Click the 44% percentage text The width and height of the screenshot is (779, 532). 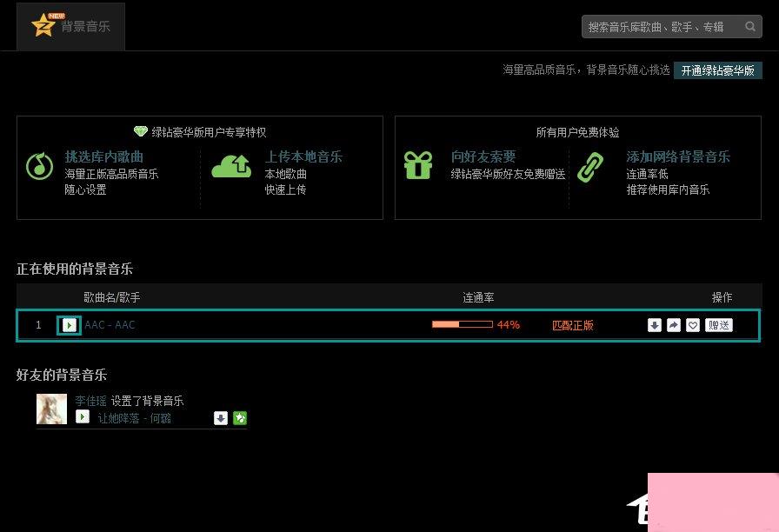(x=509, y=325)
